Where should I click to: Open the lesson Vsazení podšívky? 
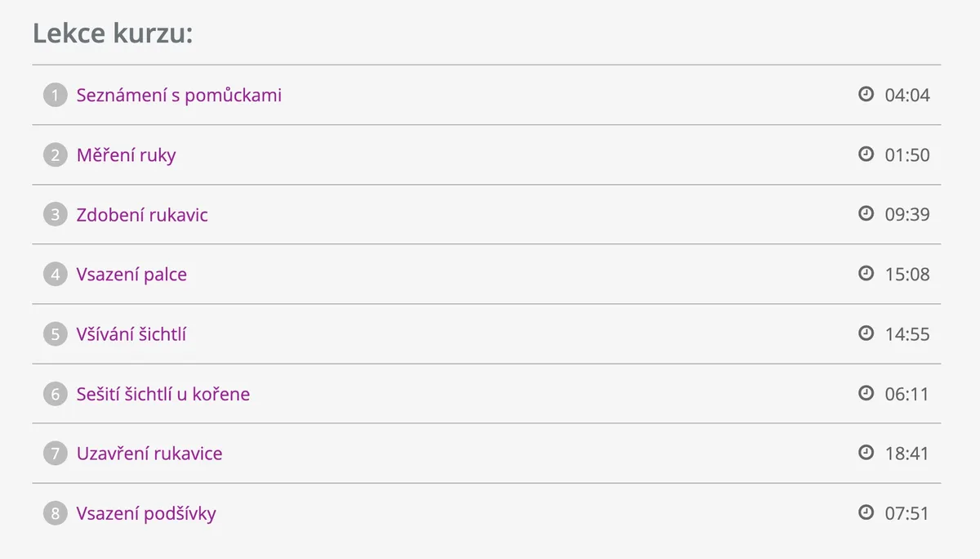146,513
